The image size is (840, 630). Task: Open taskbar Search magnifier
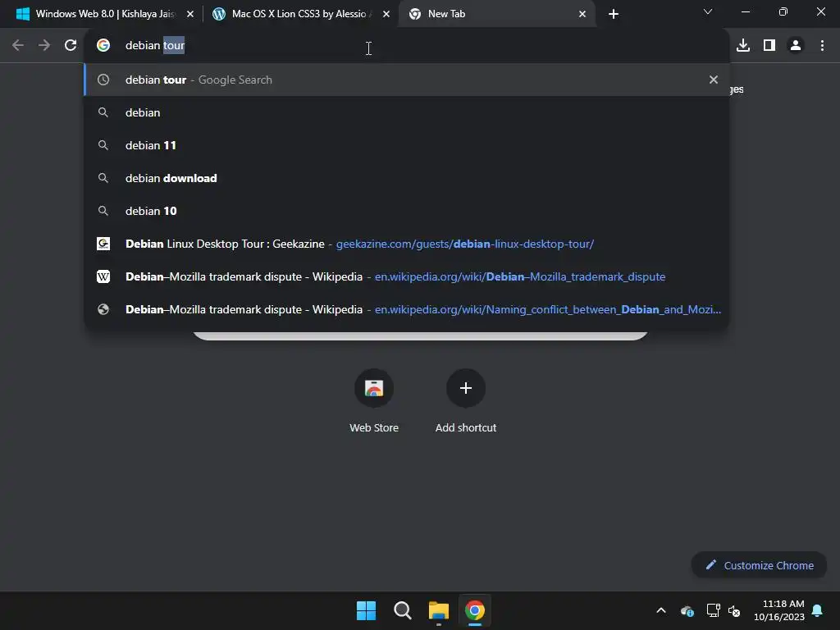point(402,610)
